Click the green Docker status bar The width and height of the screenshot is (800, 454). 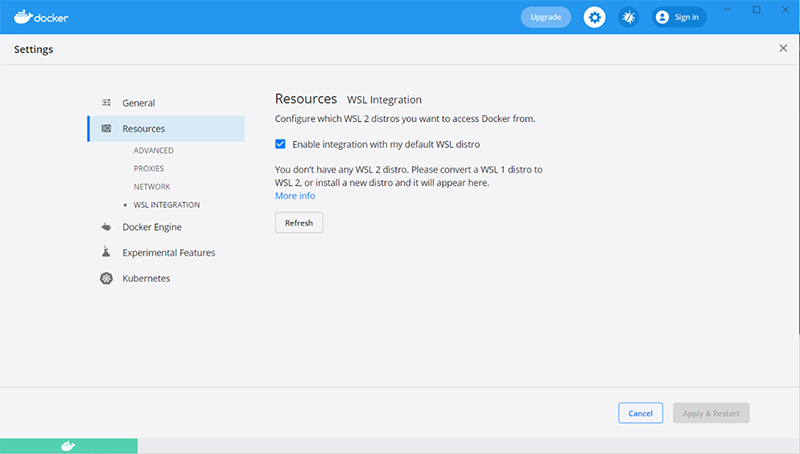(68, 446)
